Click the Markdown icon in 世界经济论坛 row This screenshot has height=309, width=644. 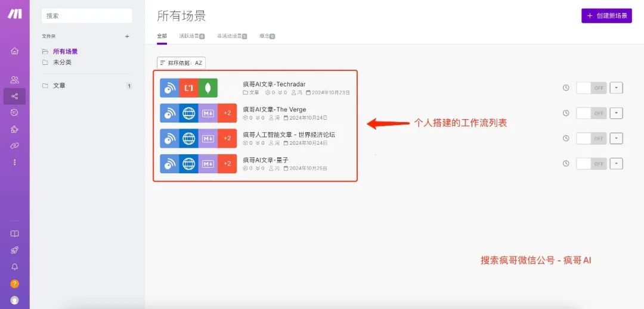pyautogui.click(x=208, y=139)
